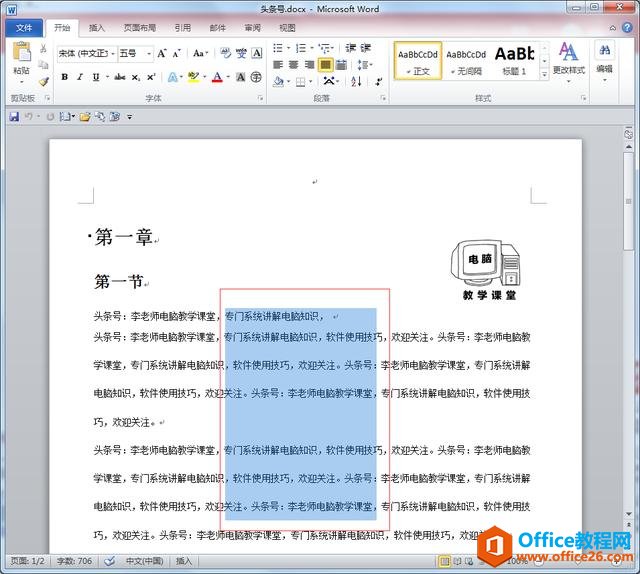Click the Decrease Indent icon

[x=351, y=48]
